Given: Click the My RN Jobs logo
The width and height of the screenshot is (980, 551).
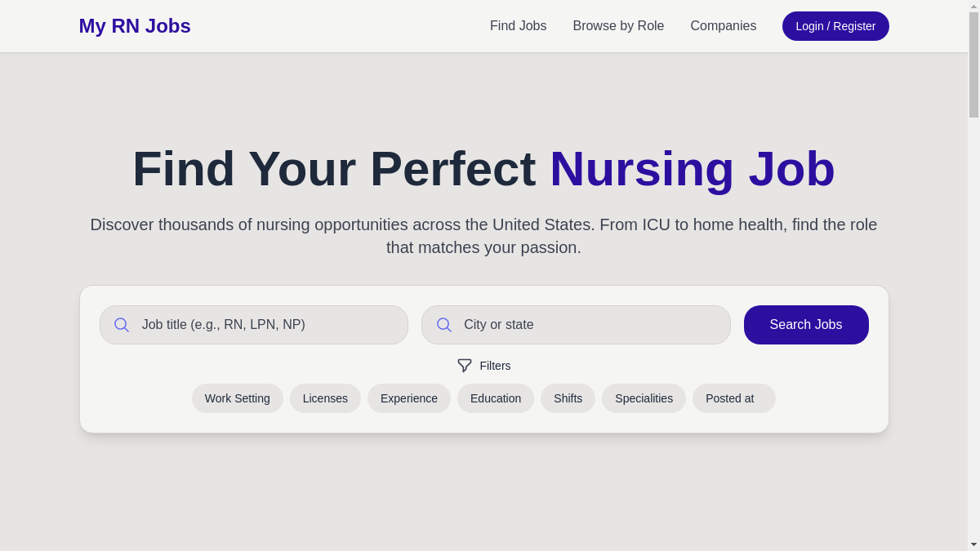Looking at the screenshot, I should (x=135, y=26).
